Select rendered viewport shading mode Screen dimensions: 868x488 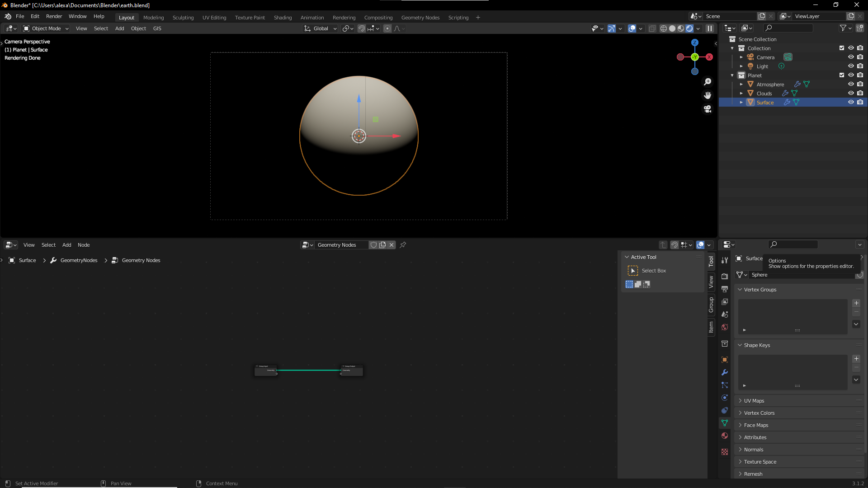(x=689, y=28)
